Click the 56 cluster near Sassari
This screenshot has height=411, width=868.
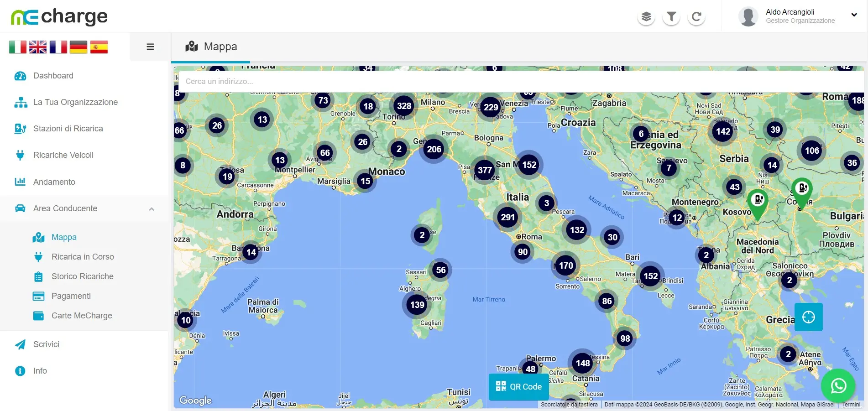[440, 270]
